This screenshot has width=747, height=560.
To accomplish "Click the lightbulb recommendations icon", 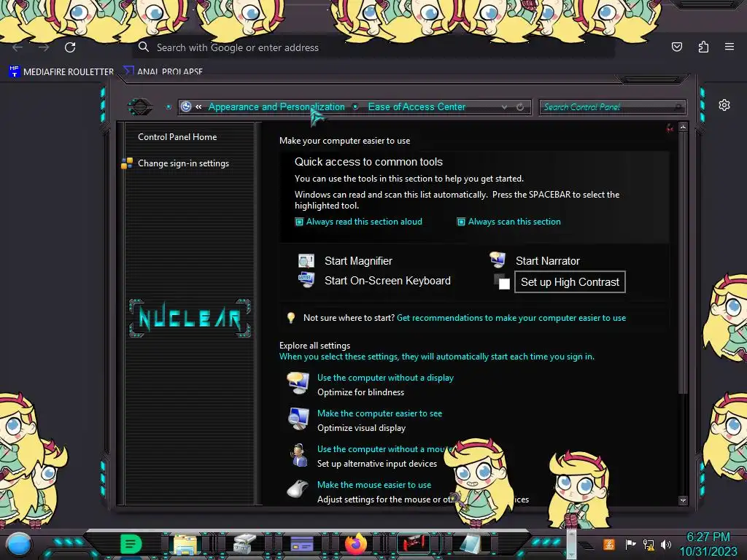I will coord(290,318).
